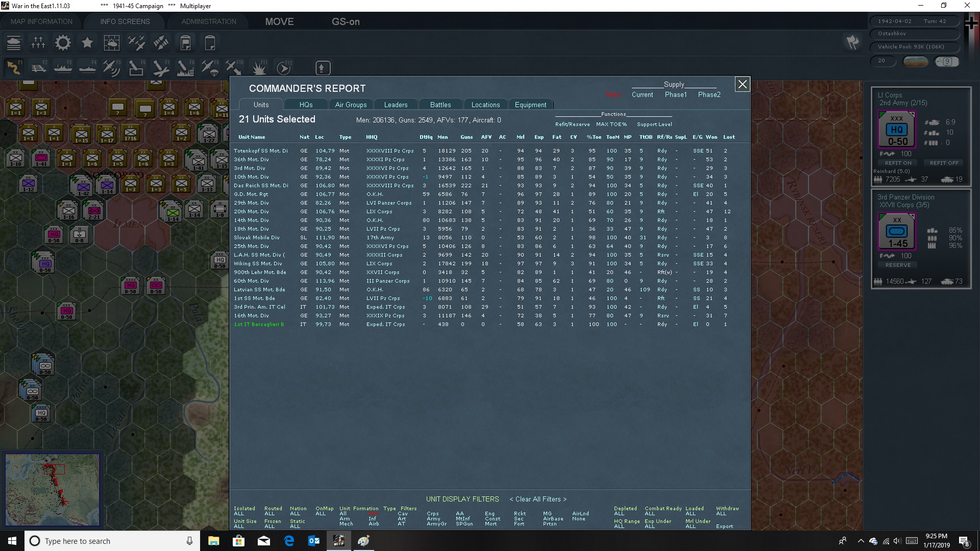Open the weather map grid icon

pos(111,43)
